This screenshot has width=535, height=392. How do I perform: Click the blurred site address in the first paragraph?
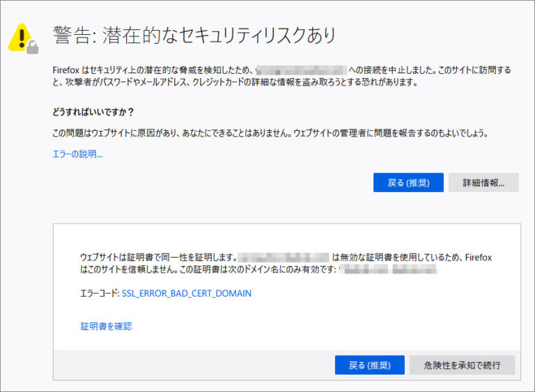pyautogui.click(x=301, y=70)
